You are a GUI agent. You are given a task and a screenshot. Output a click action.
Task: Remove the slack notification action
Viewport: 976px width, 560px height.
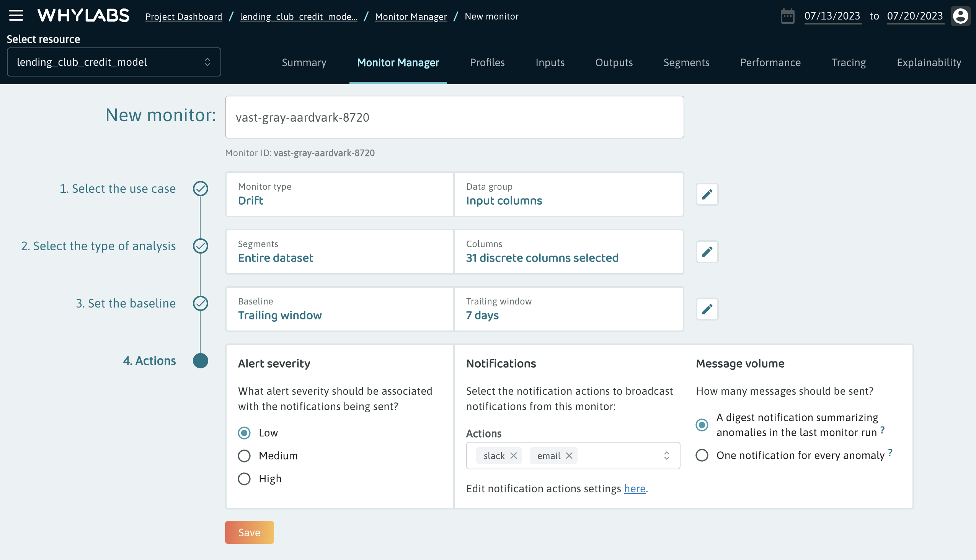[513, 456]
